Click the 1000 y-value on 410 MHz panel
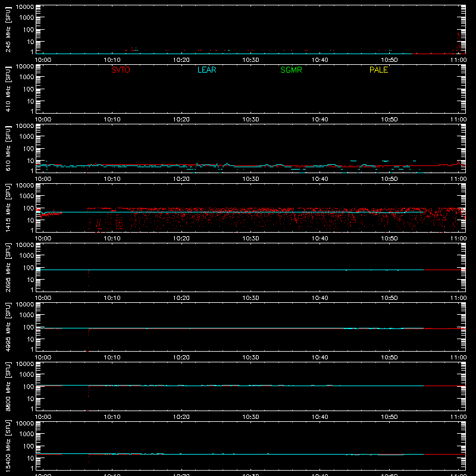This screenshot has height=476, width=476. pos(27,77)
